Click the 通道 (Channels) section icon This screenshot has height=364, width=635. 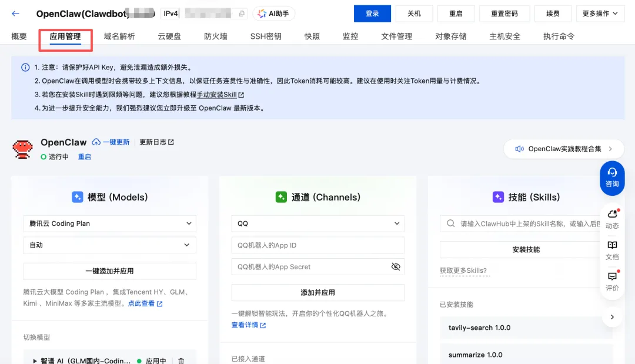(x=281, y=197)
